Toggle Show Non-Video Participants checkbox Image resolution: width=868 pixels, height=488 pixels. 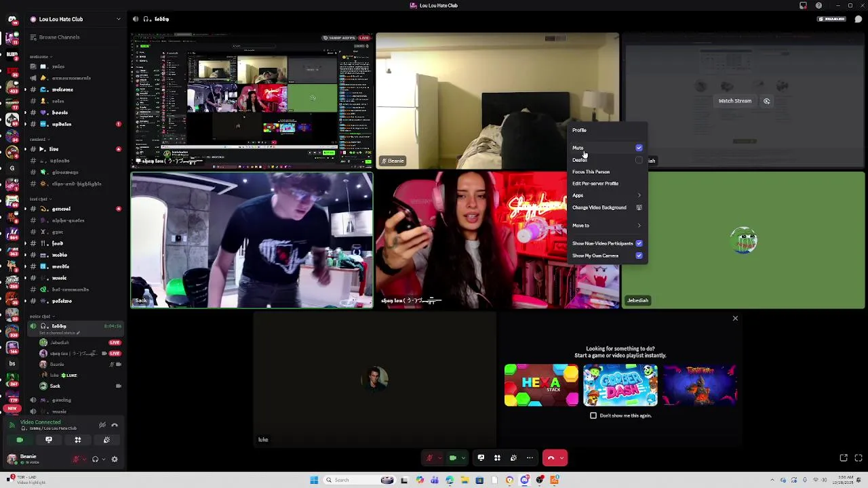(x=639, y=243)
